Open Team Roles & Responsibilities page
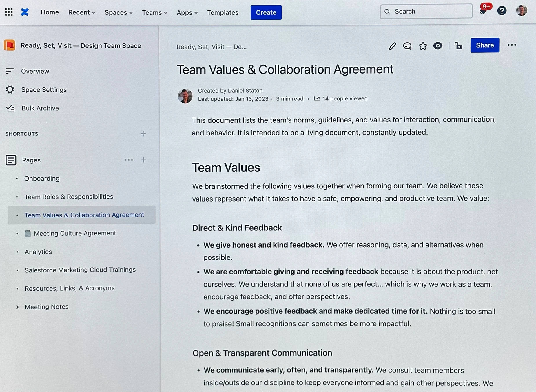This screenshot has height=392, width=536. click(69, 197)
